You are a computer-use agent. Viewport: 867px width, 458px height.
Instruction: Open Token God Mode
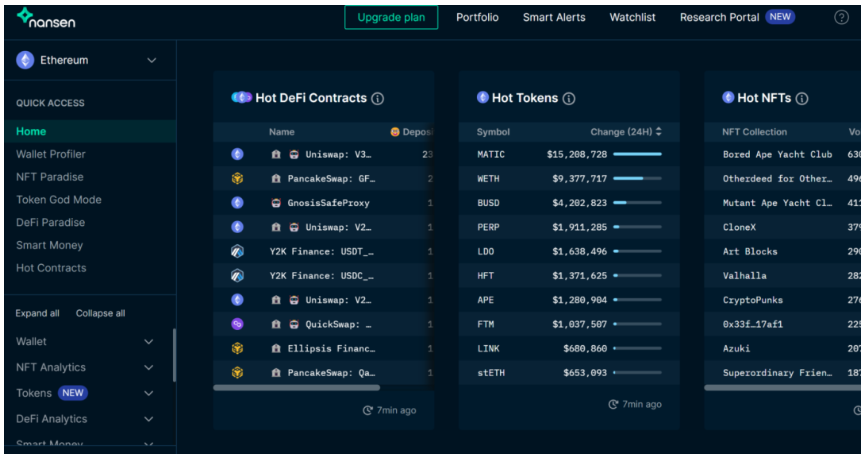coord(59,200)
